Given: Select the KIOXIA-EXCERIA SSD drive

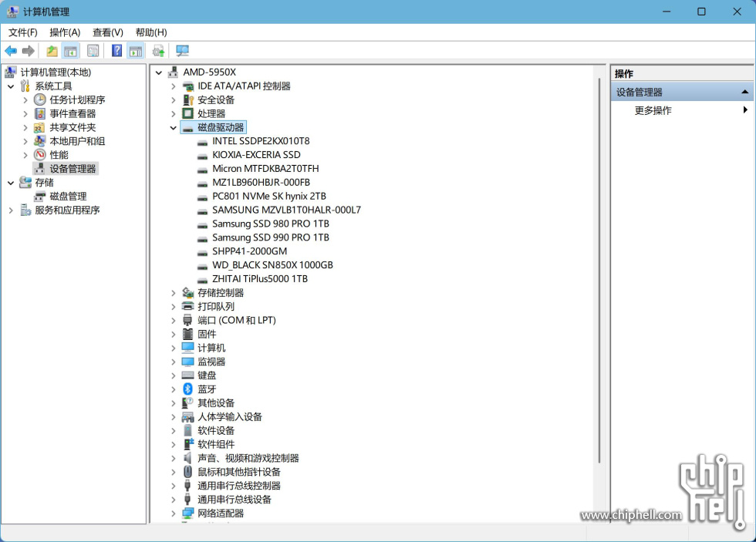Looking at the screenshot, I should point(256,155).
